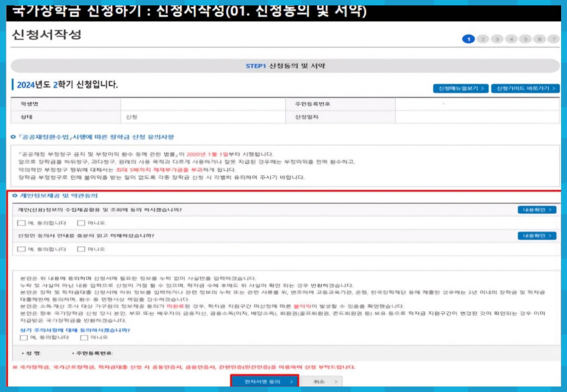The image size is (567, 392).
Task: Click the 취소 cancel button
Action: pyautogui.click(x=323, y=381)
